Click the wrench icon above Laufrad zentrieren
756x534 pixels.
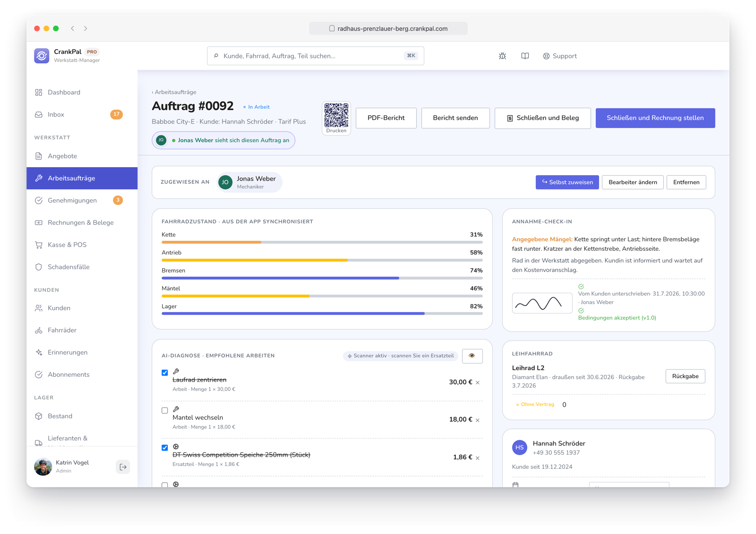click(x=176, y=372)
